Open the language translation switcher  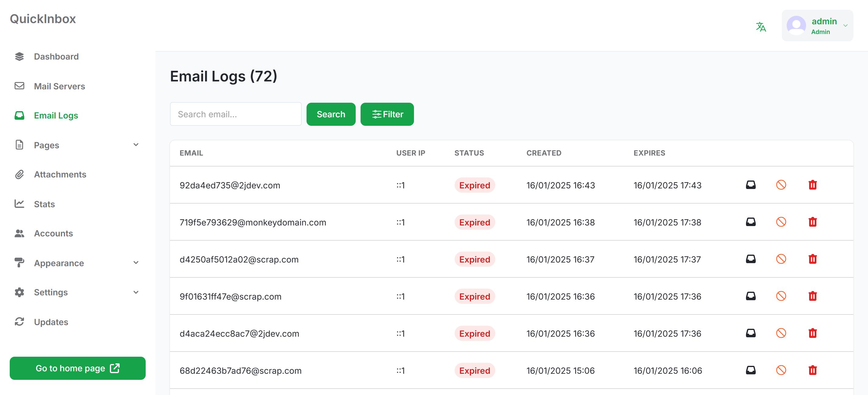pyautogui.click(x=761, y=26)
